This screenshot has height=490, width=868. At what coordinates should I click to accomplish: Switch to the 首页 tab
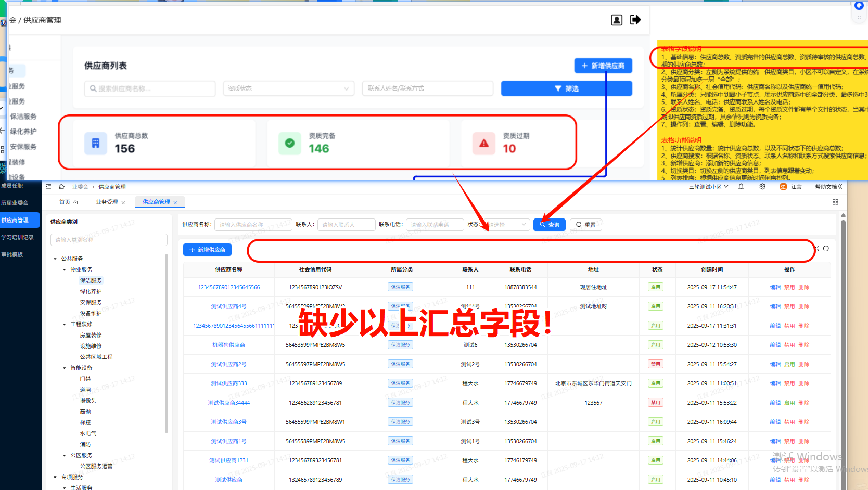tap(68, 202)
